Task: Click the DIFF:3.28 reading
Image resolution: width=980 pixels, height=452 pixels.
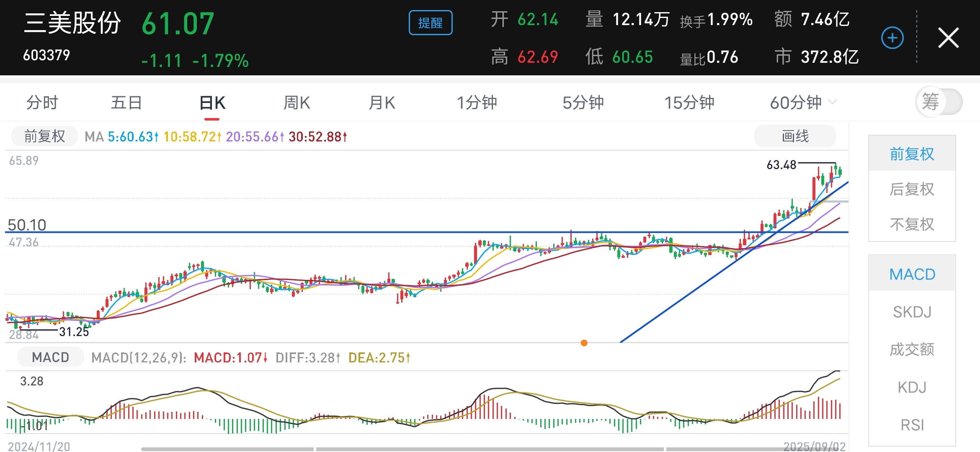Action: pyautogui.click(x=308, y=357)
